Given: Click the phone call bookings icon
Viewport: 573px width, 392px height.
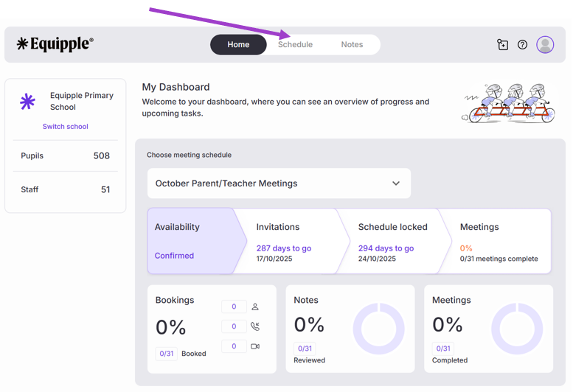Looking at the screenshot, I should [x=255, y=326].
